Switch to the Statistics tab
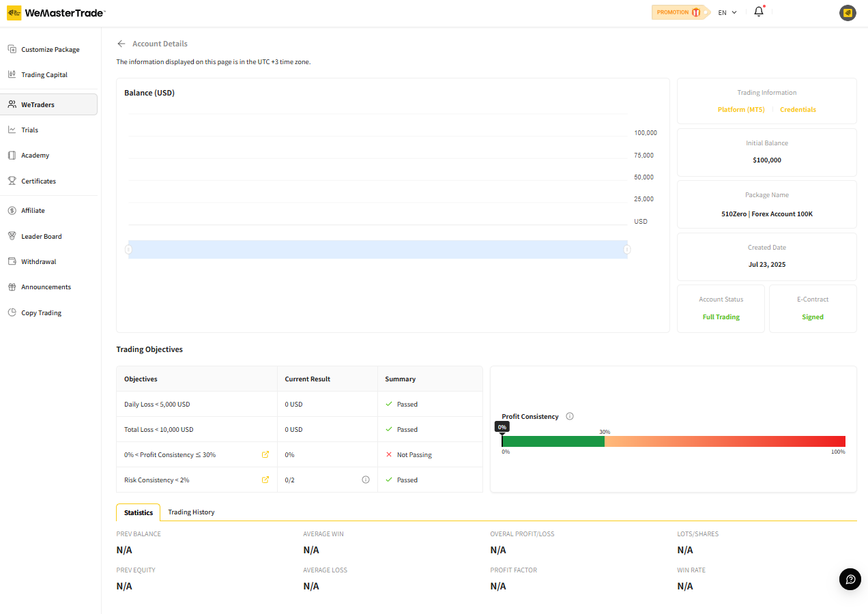 pyautogui.click(x=139, y=512)
